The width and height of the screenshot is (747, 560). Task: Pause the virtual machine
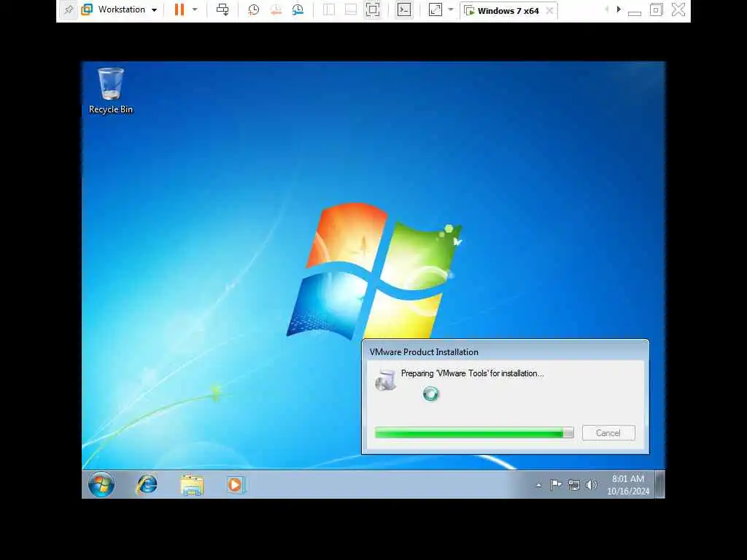pyautogui.click(x=179, y=9)
